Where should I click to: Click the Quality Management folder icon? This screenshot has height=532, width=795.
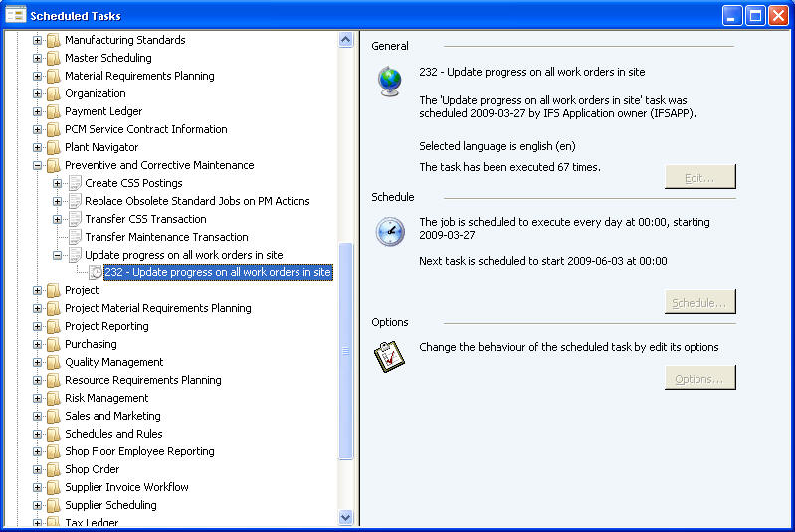(54, 362)
